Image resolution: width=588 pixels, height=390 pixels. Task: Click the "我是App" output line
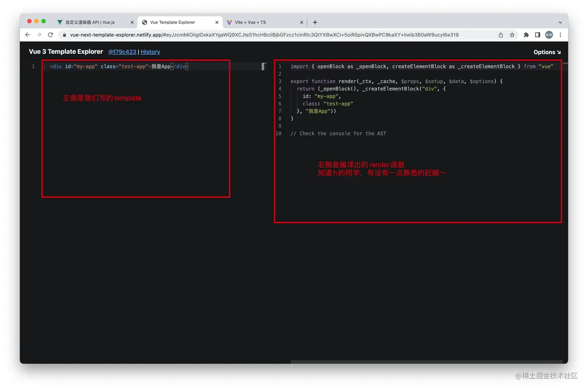coord(316,111)
